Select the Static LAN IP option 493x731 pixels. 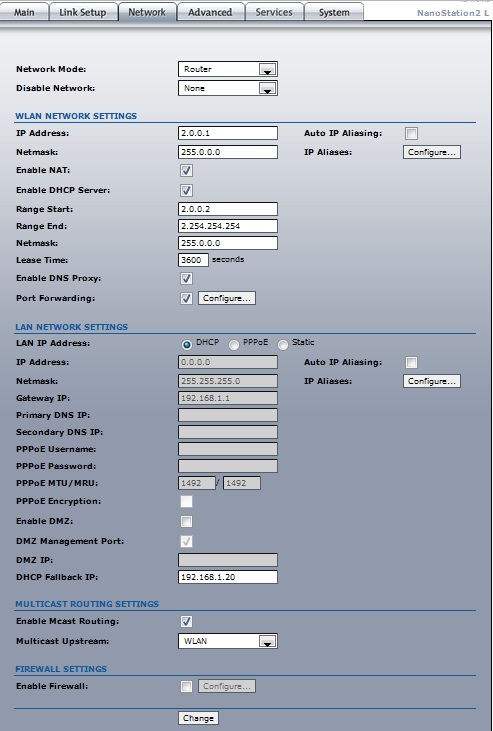[283, 345]
